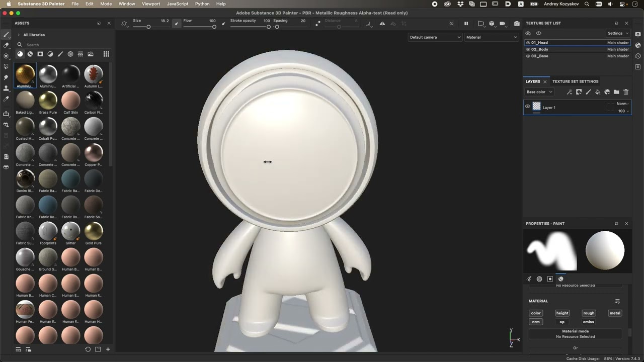Viewport: 644px width, 362px height.
Task: Toggle the op channel in Material
Action: (562, 322)
